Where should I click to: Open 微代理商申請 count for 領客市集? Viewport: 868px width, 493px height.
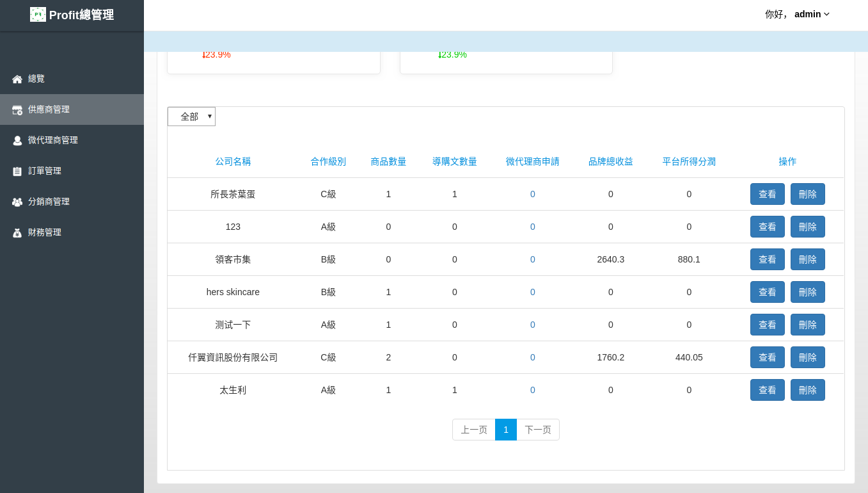click(x=533, y=259)
